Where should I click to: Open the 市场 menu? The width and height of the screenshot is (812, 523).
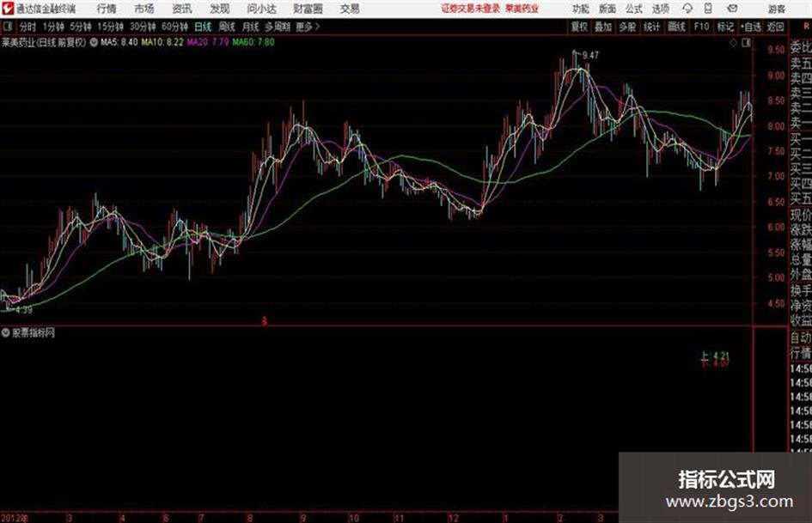[144, 9]
